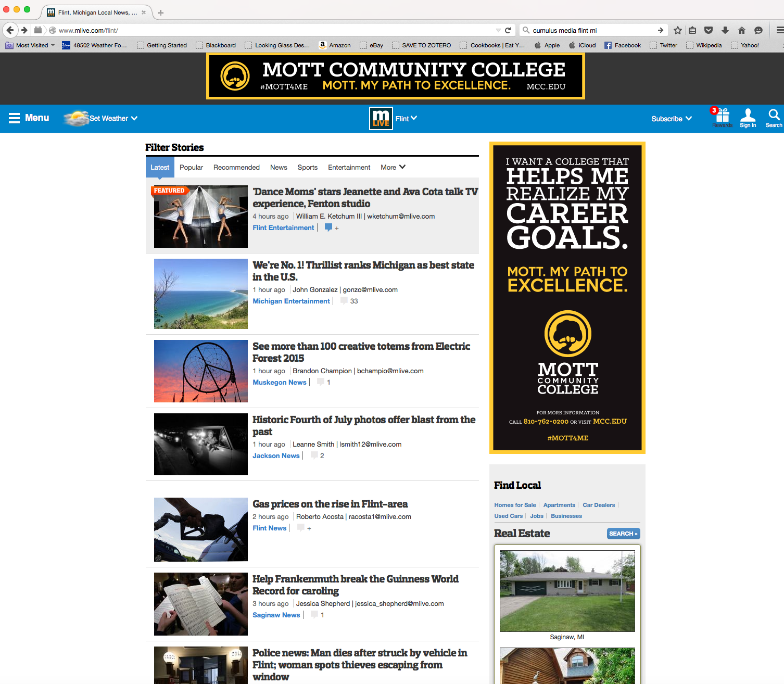The width and height of the screenshot is (784, 684).
Task: Open the Firefox home icon
Action: coord(742,30)
